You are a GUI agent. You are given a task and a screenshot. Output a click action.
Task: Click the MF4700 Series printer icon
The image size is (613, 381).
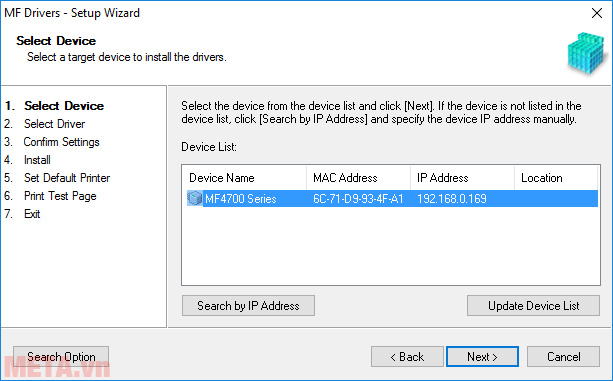[x=194, y=198]
